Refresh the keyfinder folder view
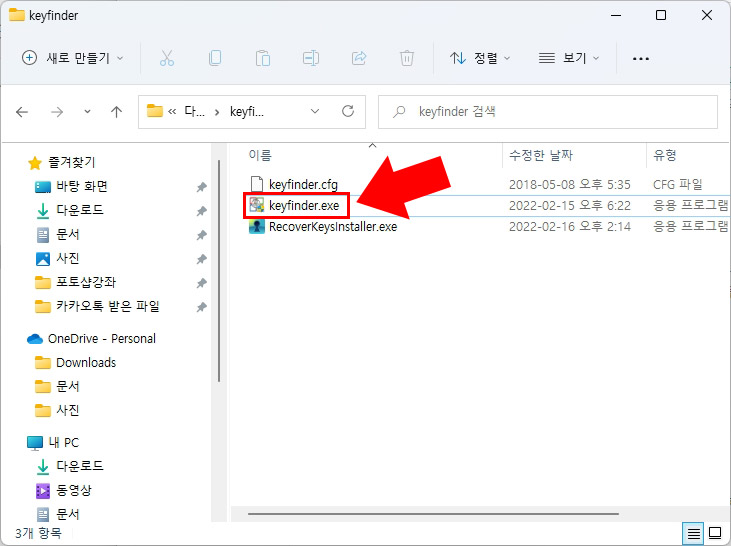The image size is (731, 546). pyautogui.click(x=348, y=111)
